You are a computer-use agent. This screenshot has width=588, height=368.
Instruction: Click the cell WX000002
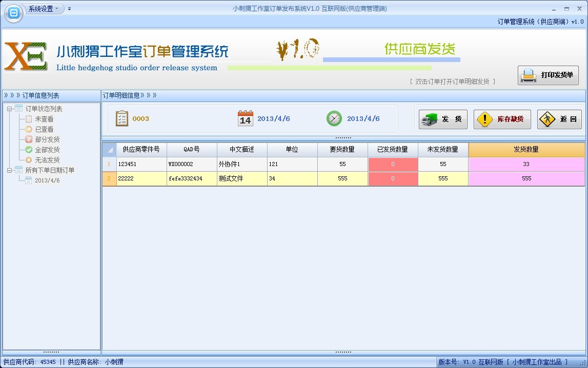click(192, 164)
